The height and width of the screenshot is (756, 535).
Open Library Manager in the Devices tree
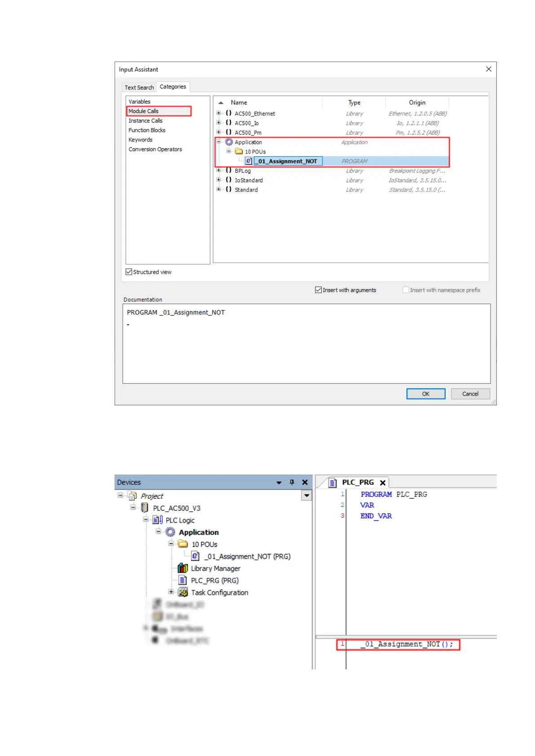[216, 568]
